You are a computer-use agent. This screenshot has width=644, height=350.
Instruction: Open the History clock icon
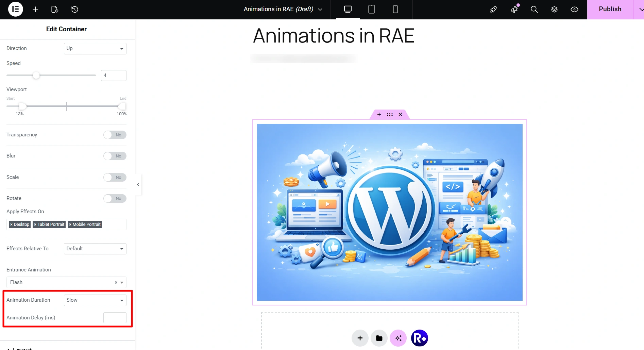coord(75,10)
